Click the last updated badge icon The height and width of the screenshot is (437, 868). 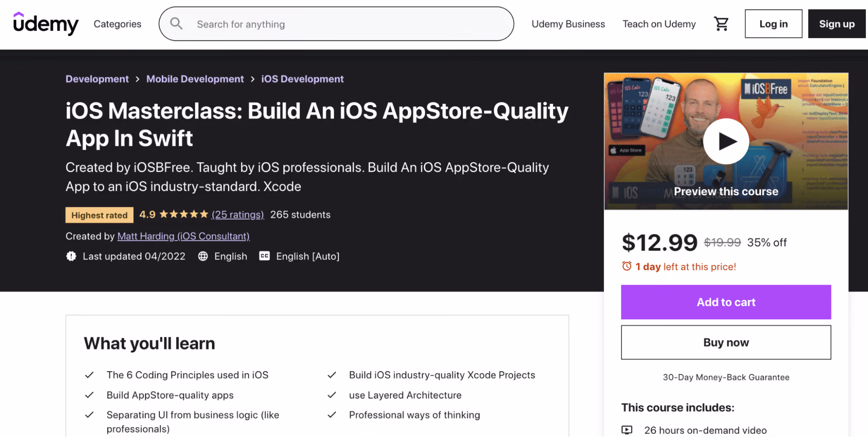point(71,256)
